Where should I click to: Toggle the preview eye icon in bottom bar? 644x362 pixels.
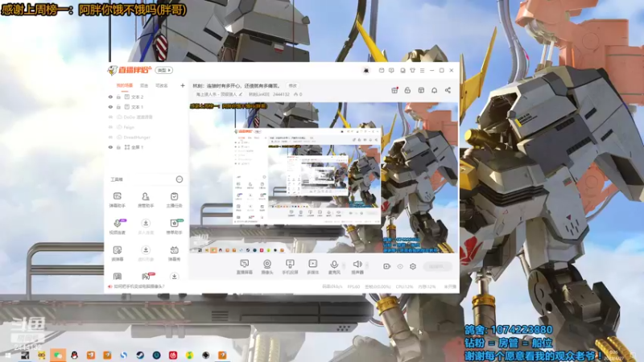[x=400, y=266]
